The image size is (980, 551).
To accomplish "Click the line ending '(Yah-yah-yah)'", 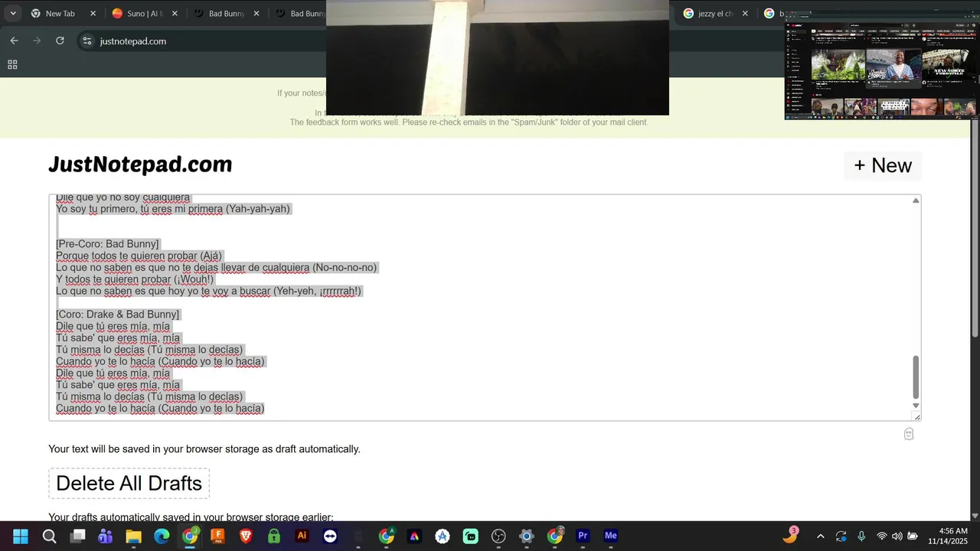I will point(173,209).
